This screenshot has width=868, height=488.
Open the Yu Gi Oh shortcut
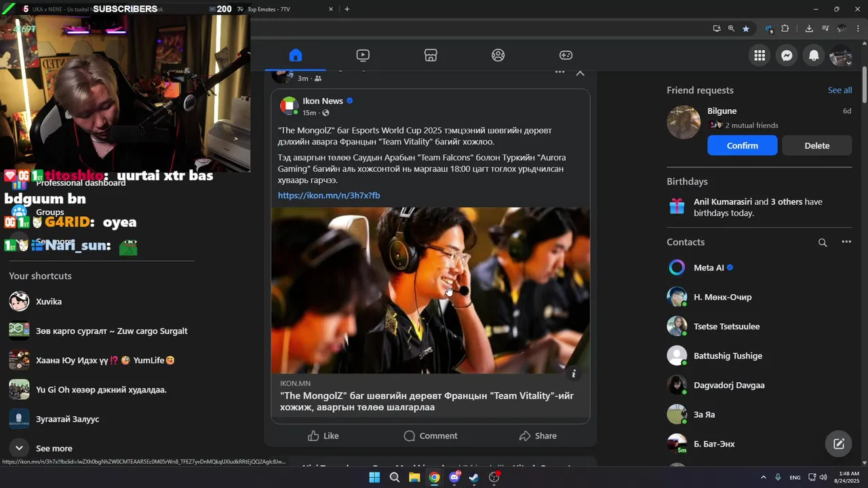(x=102, y=390)
